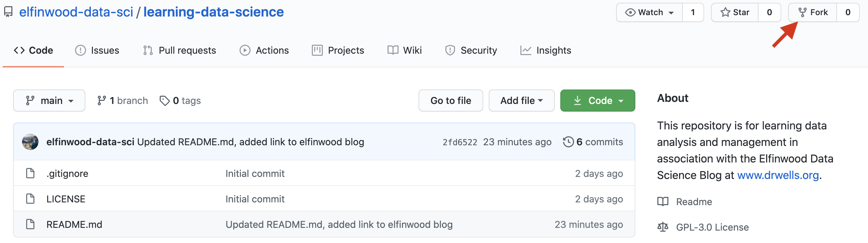Click the elfinwood-data-sci user avatar
868x243 pixels.
(30, 142)
